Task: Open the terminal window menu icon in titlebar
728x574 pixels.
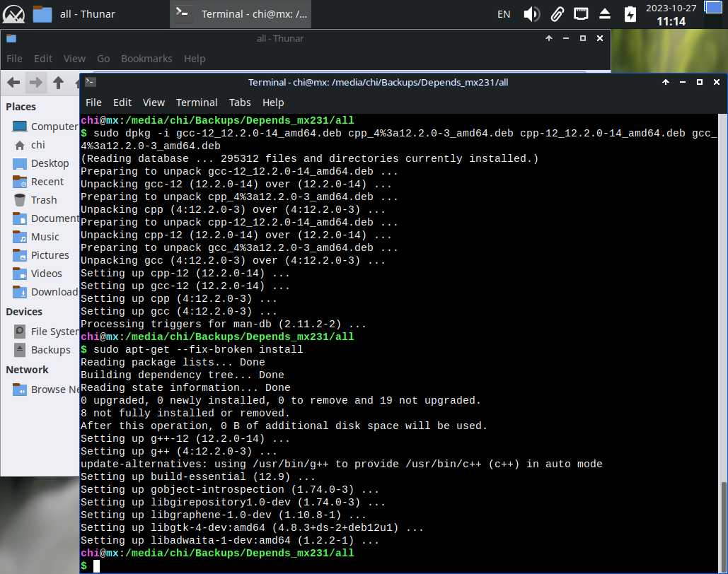Action: click(x=90, y=82)
